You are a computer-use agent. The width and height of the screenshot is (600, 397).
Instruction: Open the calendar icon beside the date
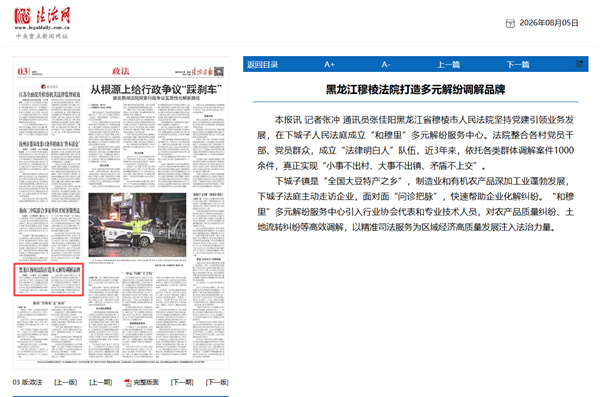(510, 23)
